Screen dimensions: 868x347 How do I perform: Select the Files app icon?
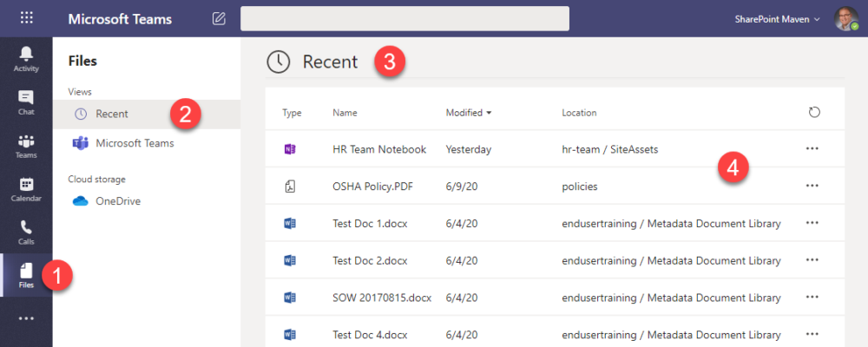tap(26, 275)
